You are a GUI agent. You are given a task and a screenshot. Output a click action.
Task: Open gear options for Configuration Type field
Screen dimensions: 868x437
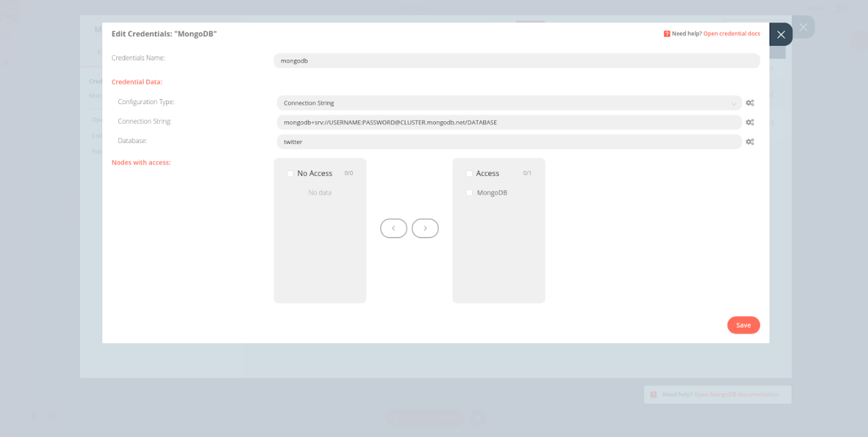(750, 102)
